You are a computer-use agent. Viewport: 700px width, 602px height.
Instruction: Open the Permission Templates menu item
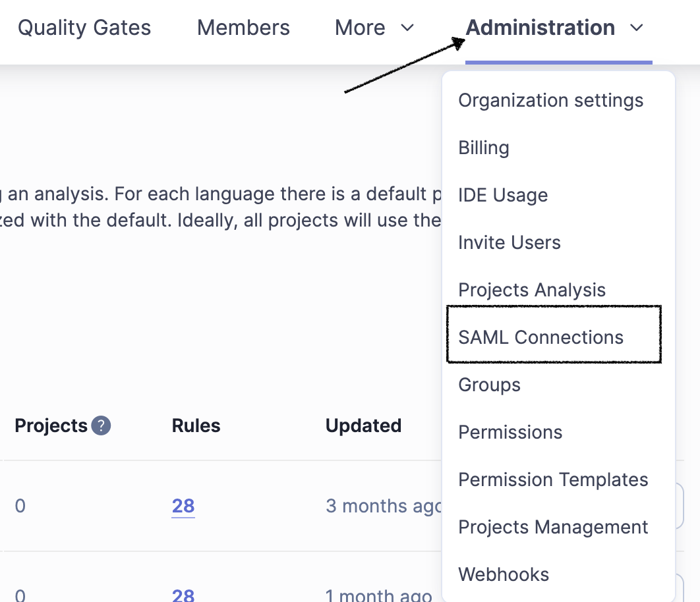[553, 480]
